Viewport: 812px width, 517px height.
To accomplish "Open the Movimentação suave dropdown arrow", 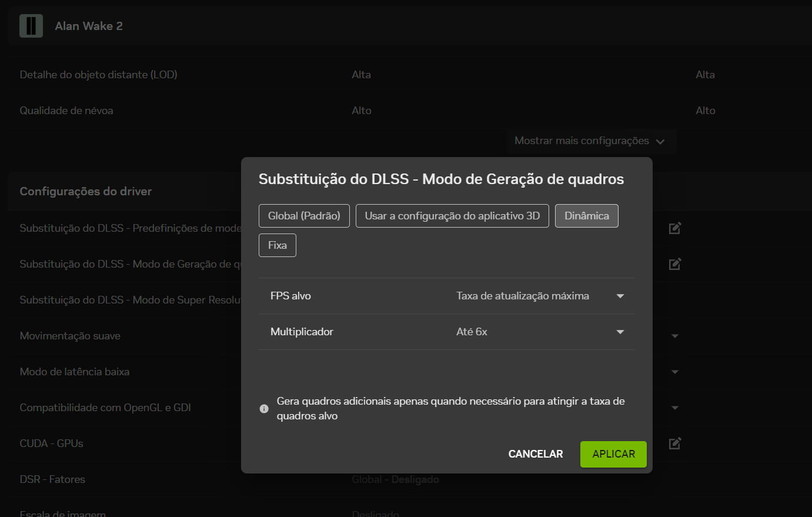I will pos(674,335).
